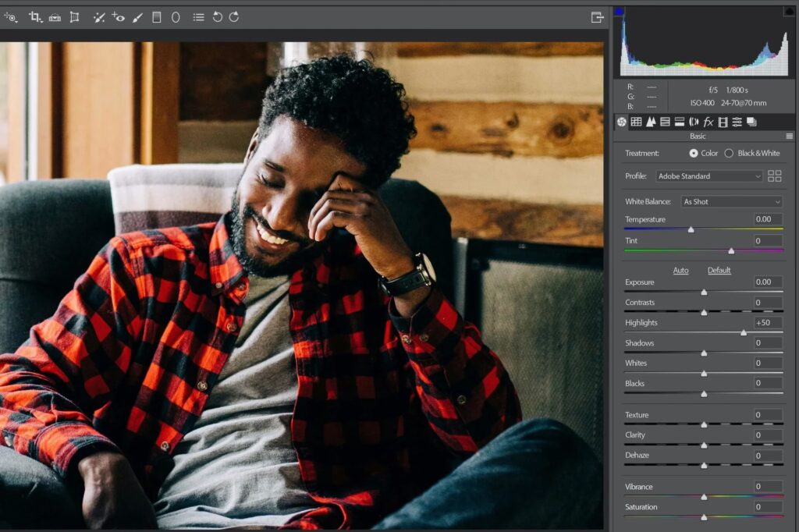The width and height of the screenshot is (799, 532).
Task: Switch to the Tone Curve panel tab
Action: 636,122
